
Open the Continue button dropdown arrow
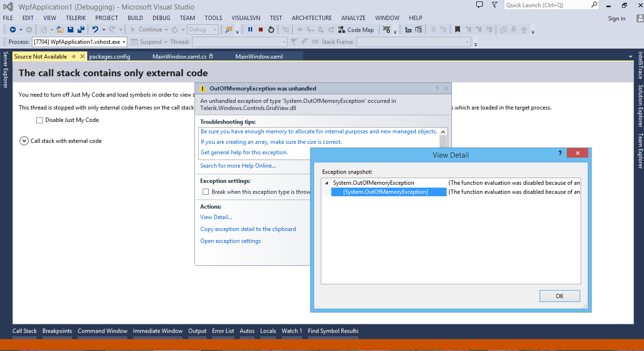pos(166,30)
